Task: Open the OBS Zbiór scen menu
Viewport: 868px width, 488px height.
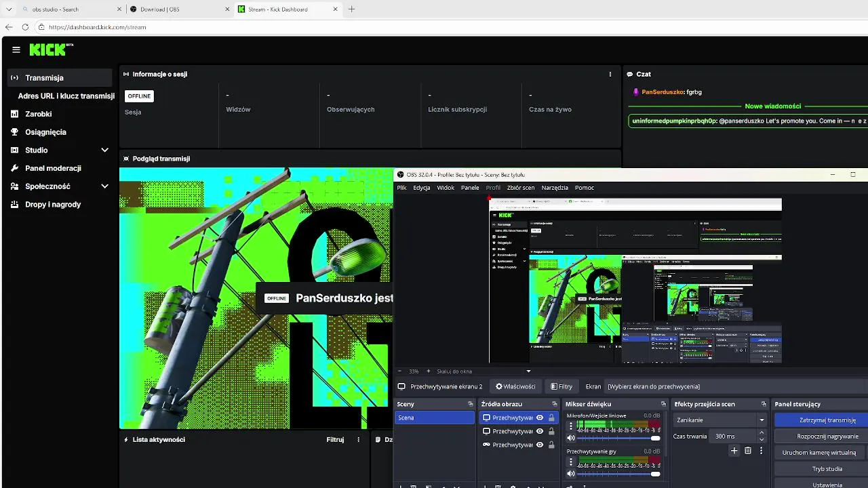Action: coord(521,188)
